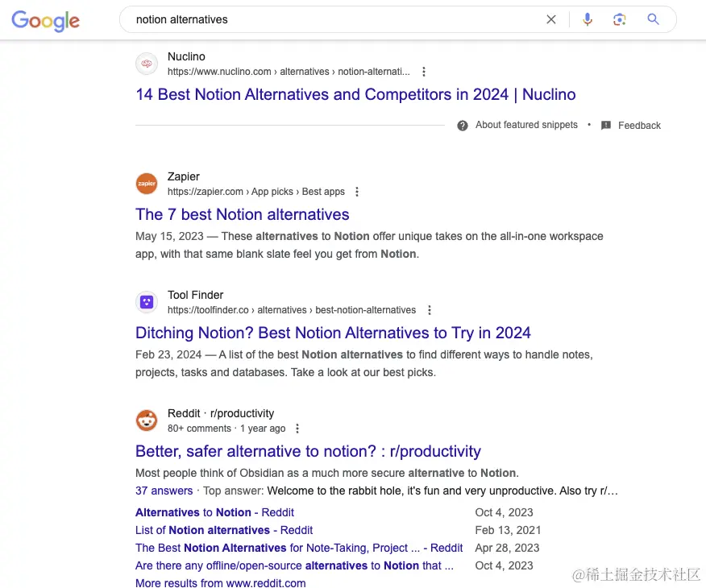Open the three-dot menu for Nuclino result
The image size is (706, 588).
[x=424, y=72]
